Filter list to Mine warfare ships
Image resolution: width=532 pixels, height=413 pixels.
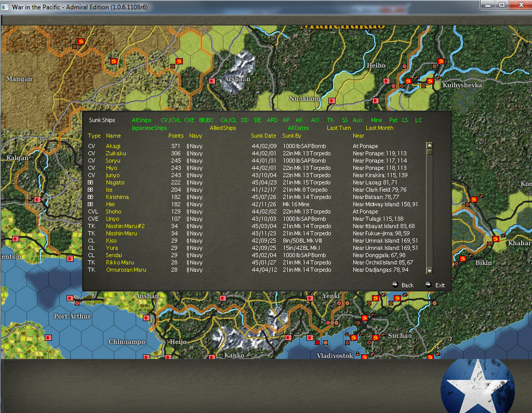[376, 120]
